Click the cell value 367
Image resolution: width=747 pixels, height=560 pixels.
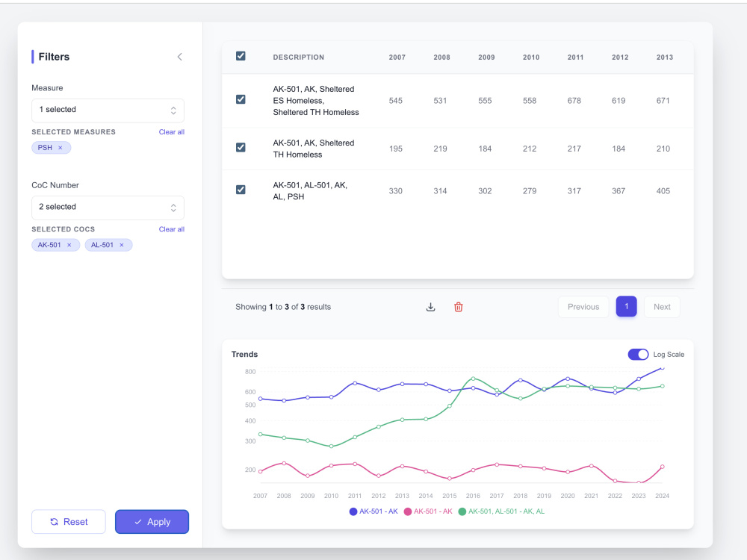click(x=619, y=191)
